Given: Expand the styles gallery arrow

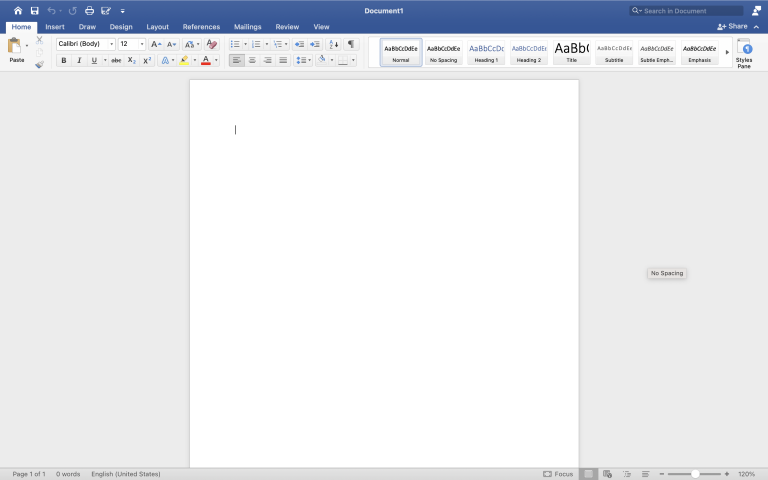Looking at the screenshot, I should pos(727,52).
